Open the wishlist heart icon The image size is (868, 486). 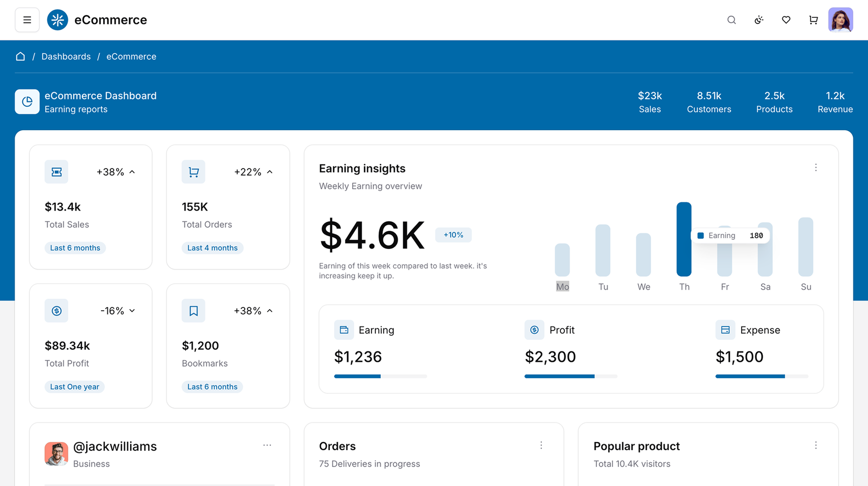(x=786, y=20)
